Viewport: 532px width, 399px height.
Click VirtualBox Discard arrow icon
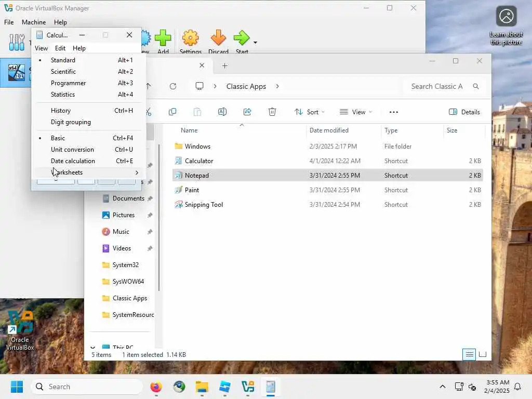coord(218,37)
